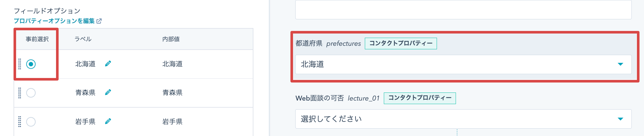Open プロパティーオプションを編集 link
The width and height of the screenshot is (644, 136).
point(54,21)
